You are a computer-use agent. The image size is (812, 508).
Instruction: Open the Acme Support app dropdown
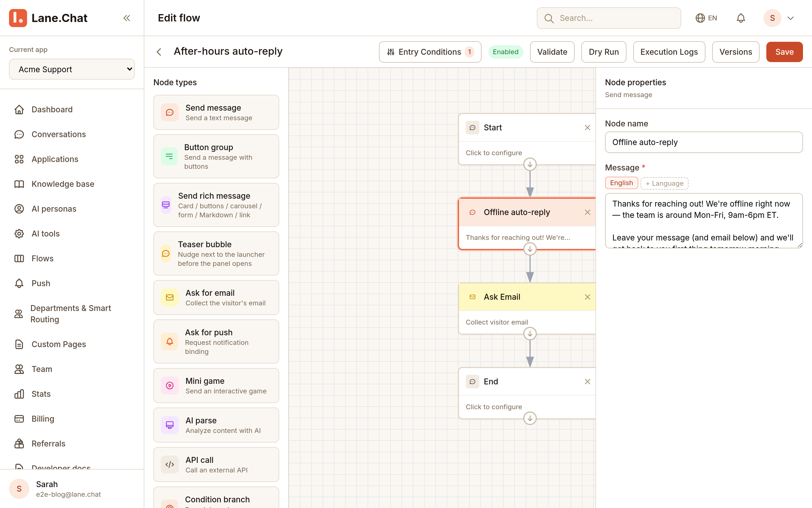(72, 69)
